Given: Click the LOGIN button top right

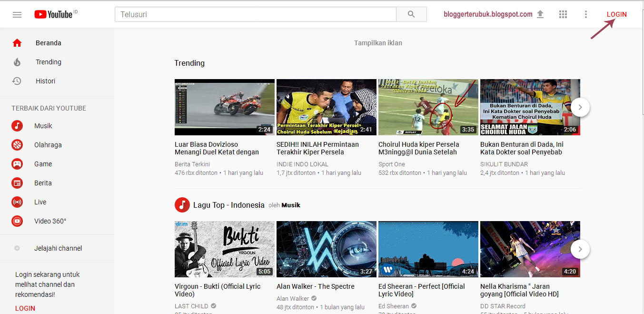Looking at the screenshot, I should point(616,14).
